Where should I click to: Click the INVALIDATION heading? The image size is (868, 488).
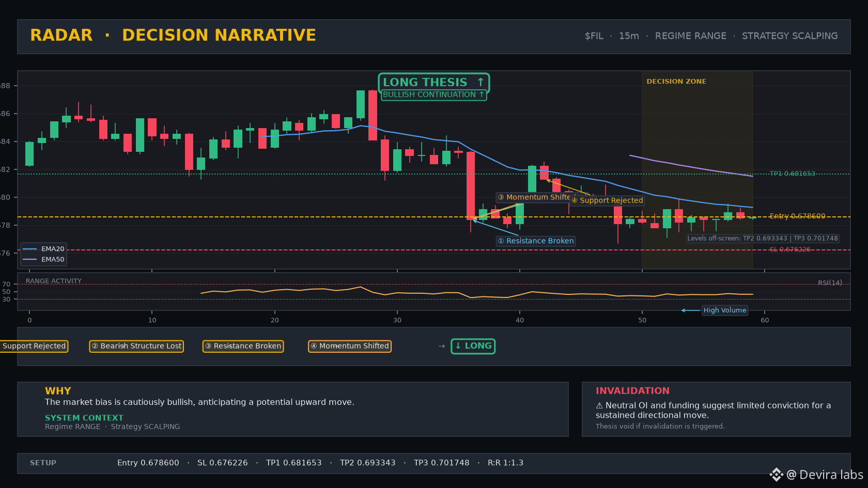click(x=632, y=391)
